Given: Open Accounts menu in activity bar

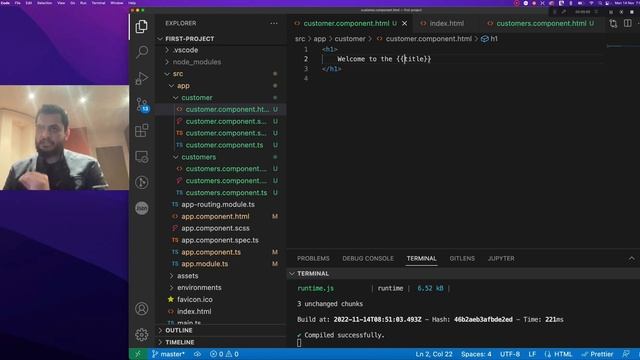Looking at the screenshot, I should 142,309.
